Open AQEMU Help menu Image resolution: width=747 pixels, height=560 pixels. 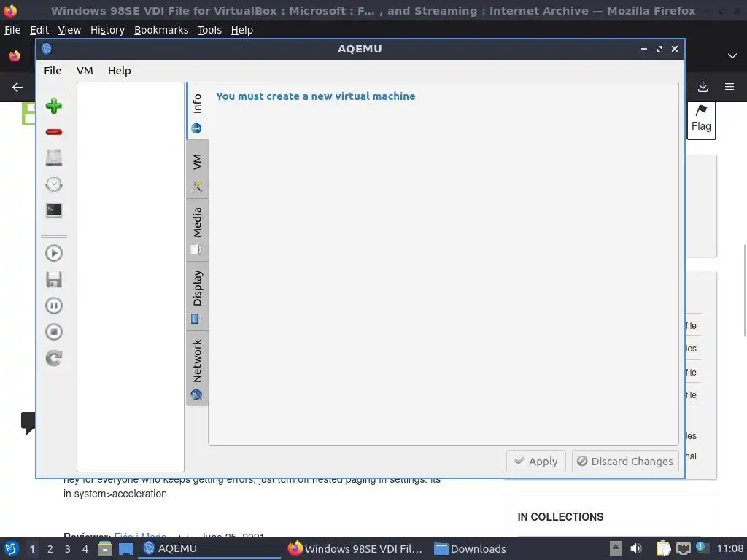click(x=119, y=71)
